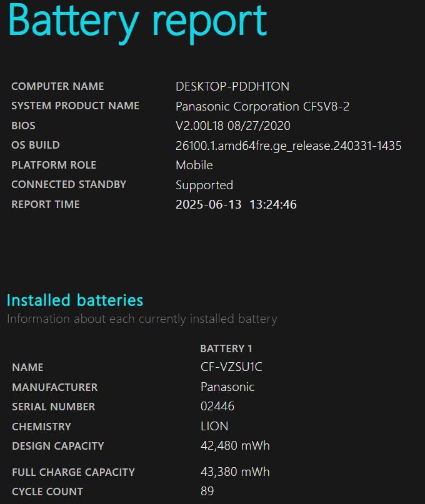The width and height of the screenshot is (425, 504).
Task: Click the OS BUILD value text
Action: (288, 146)
